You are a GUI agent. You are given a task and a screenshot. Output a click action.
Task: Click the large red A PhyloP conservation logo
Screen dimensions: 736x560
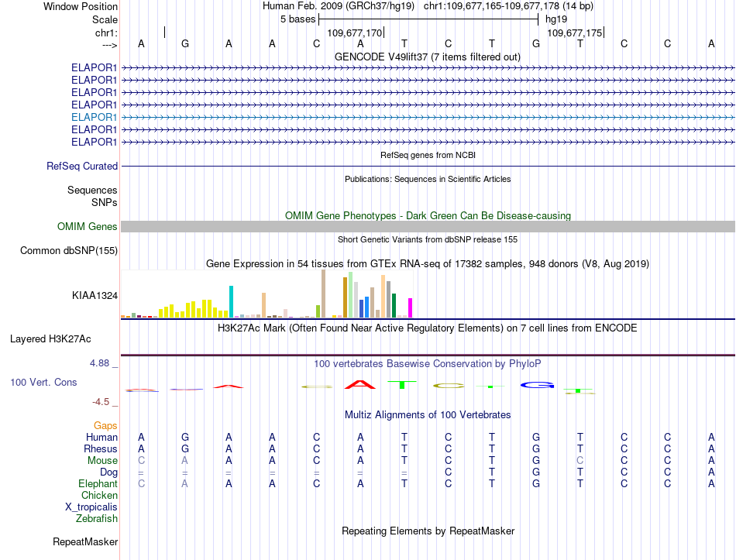coord(360,384)
